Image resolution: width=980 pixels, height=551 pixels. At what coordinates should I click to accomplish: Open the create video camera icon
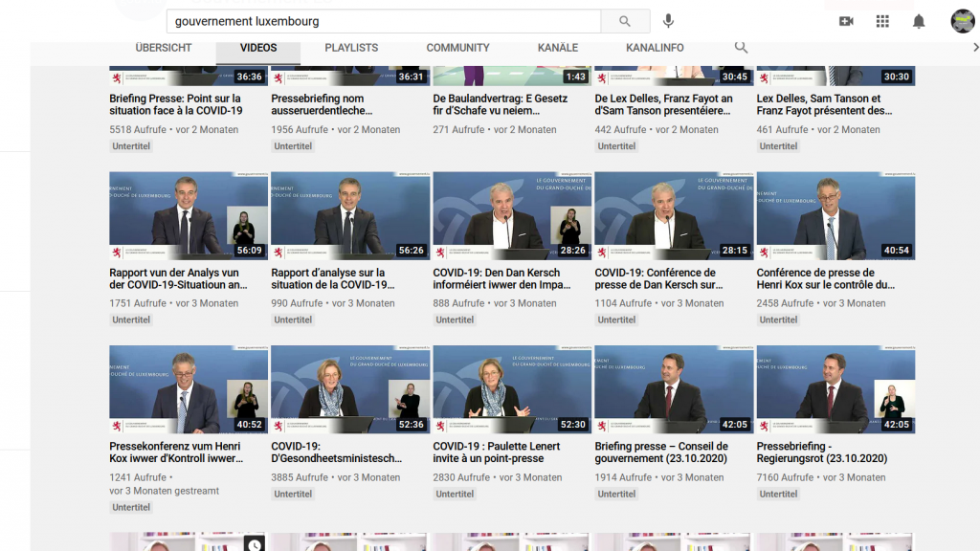pyautogui.click(x=846, y=21)
